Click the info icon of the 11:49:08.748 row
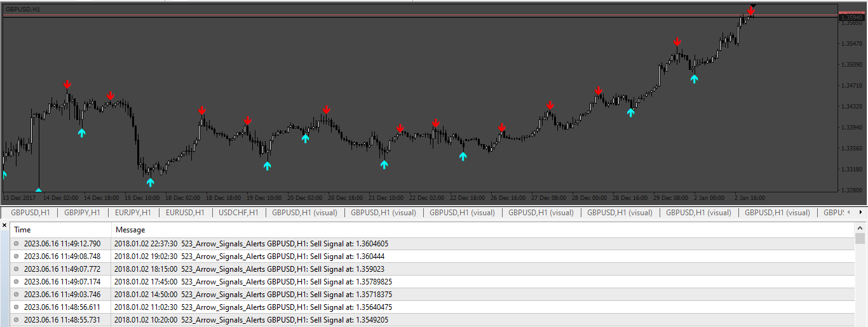Viewport: 868px width, 327px height. pos(17,257)
